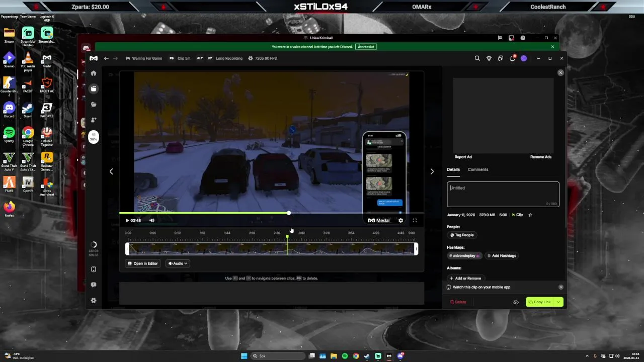
Task: Expand the Copy Link dropdown arrow
Action: (558, 302)
